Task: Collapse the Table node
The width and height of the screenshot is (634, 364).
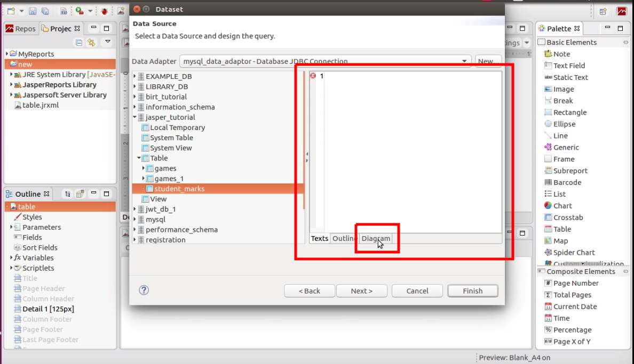Action: point(139,158)
